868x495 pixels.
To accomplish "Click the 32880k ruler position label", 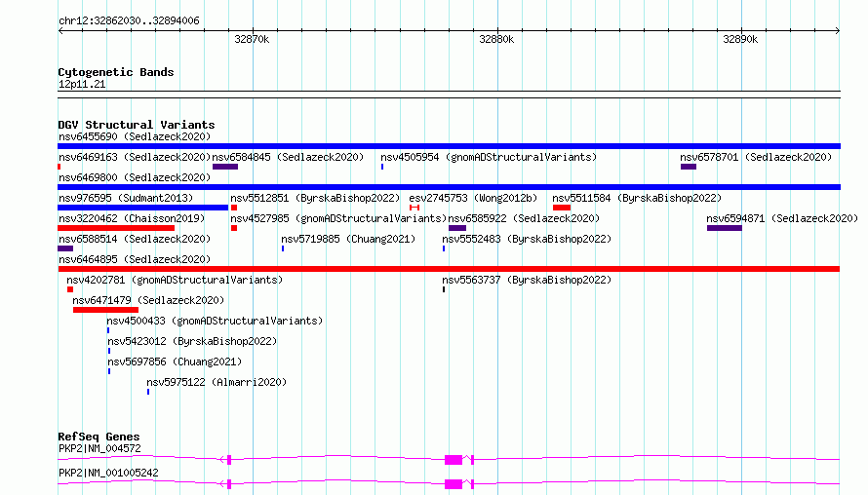I will point(496,39).
